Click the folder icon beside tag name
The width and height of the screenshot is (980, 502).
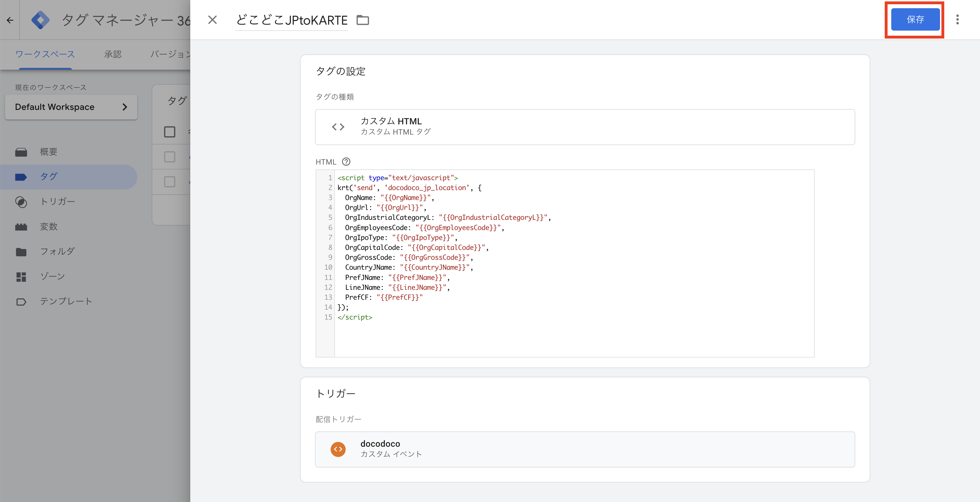363,20
